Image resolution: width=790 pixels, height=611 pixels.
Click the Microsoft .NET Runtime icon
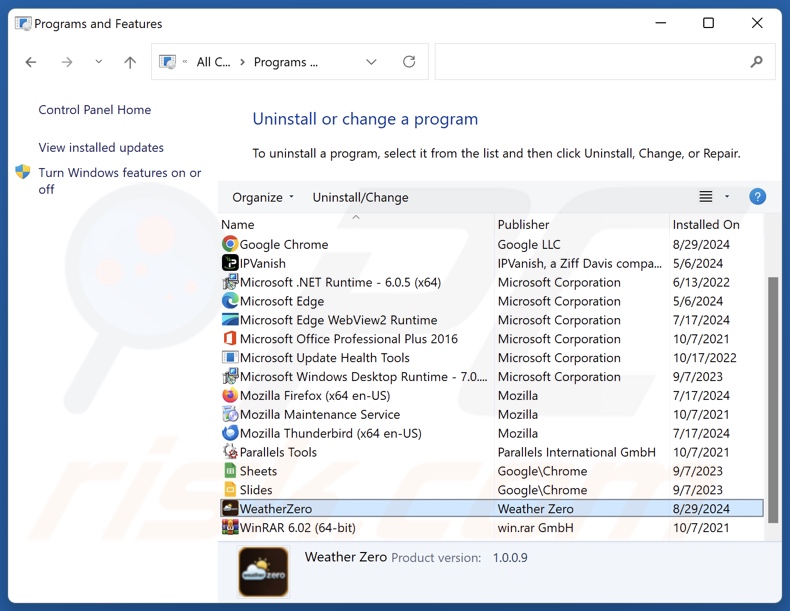click(230, 282)
